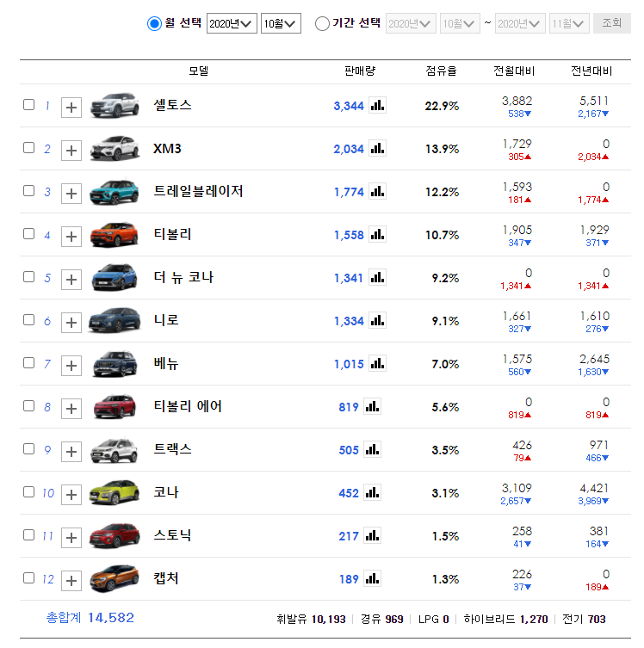Select the 월 선택 radio button
Screen dimensions: 644x648
coord(154,23)
